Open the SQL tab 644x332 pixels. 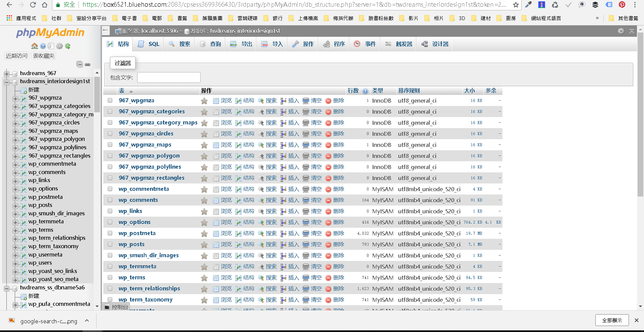coord(148,44)
